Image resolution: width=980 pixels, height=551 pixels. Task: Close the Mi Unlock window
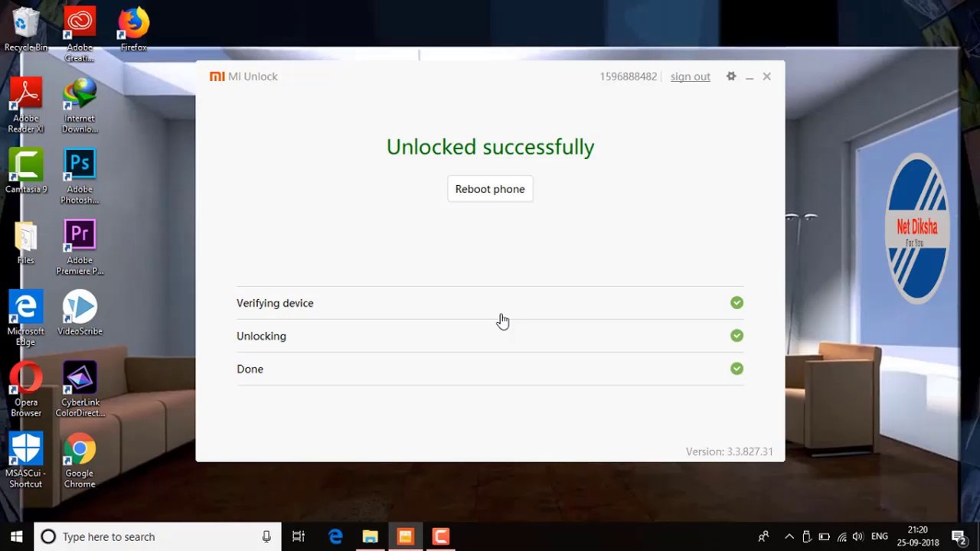[766, 77]
